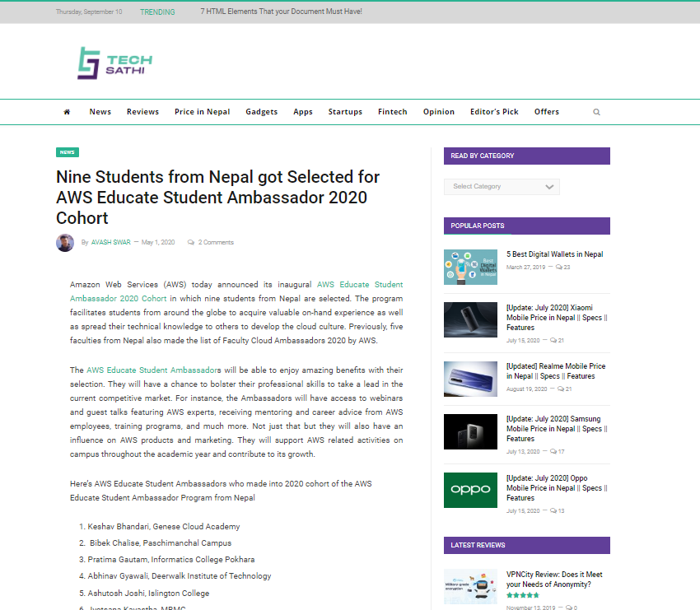Open Realme Mobile Price in Nepal post
This screenshot has width=700, height=610.
[556, 370]
